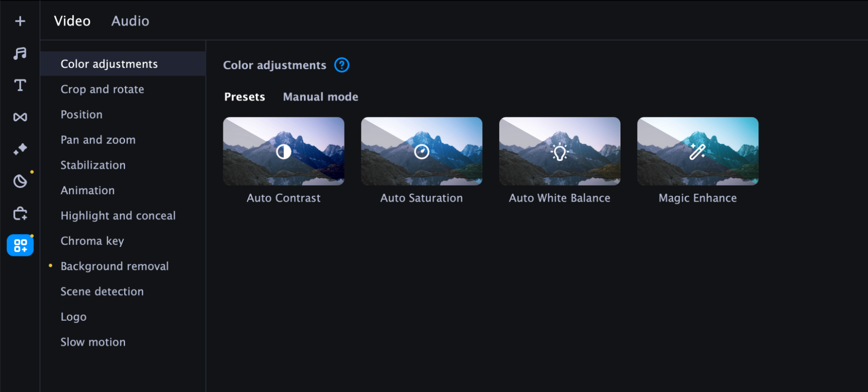Click the Color adjustments help question icon
868x392 pixels.
point(342,65)
